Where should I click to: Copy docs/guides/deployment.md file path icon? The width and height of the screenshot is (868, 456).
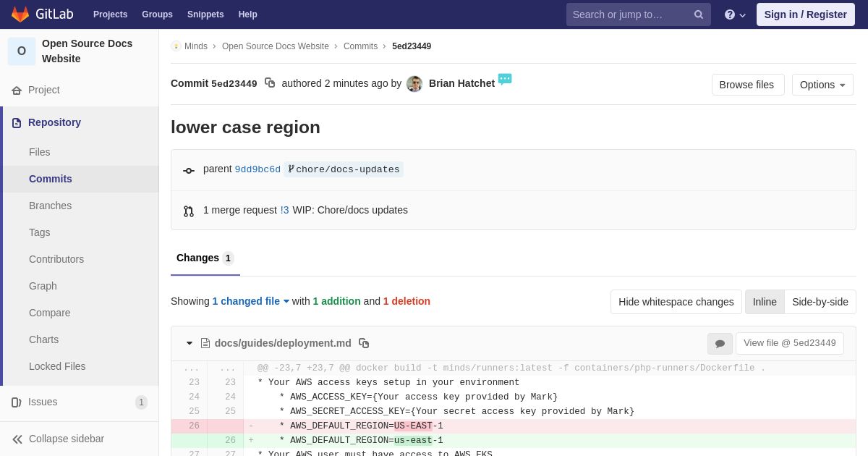coord(364,343)
